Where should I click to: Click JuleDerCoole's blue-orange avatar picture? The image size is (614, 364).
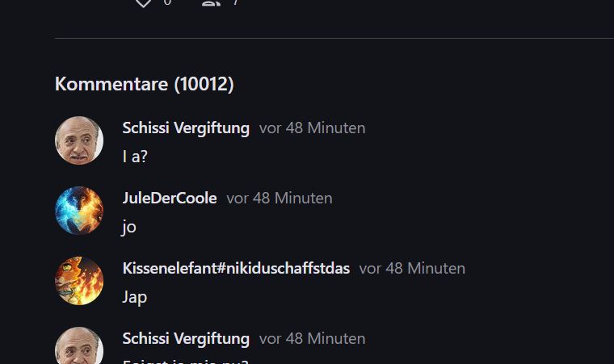coord(79,211)
